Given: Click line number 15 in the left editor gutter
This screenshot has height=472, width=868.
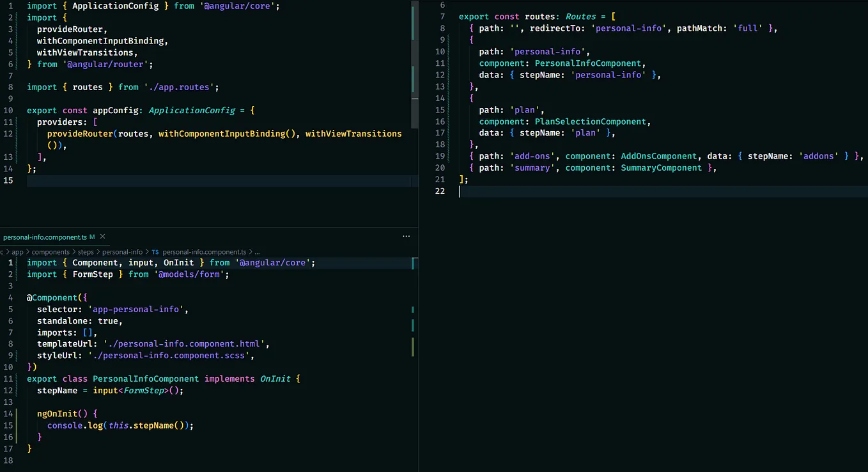Looking at the screenshot, I should [x=10, y=180].
